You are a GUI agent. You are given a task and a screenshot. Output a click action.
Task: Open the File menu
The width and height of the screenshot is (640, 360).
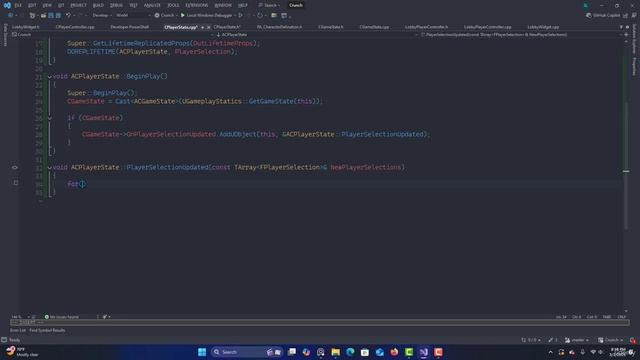(x=18, y=5)
